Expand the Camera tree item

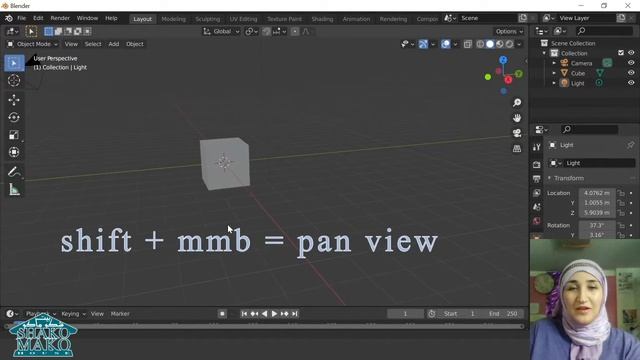(x=554, y=63)
